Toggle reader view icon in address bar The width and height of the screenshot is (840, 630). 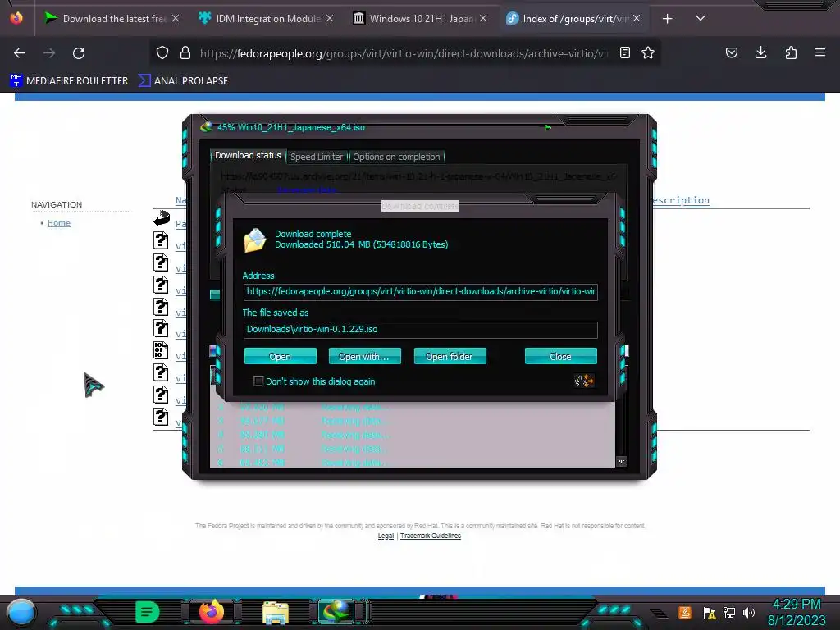click(624, 52)
